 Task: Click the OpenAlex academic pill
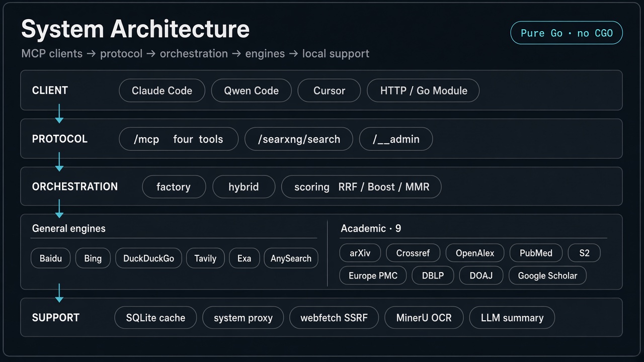click(475, 253)
